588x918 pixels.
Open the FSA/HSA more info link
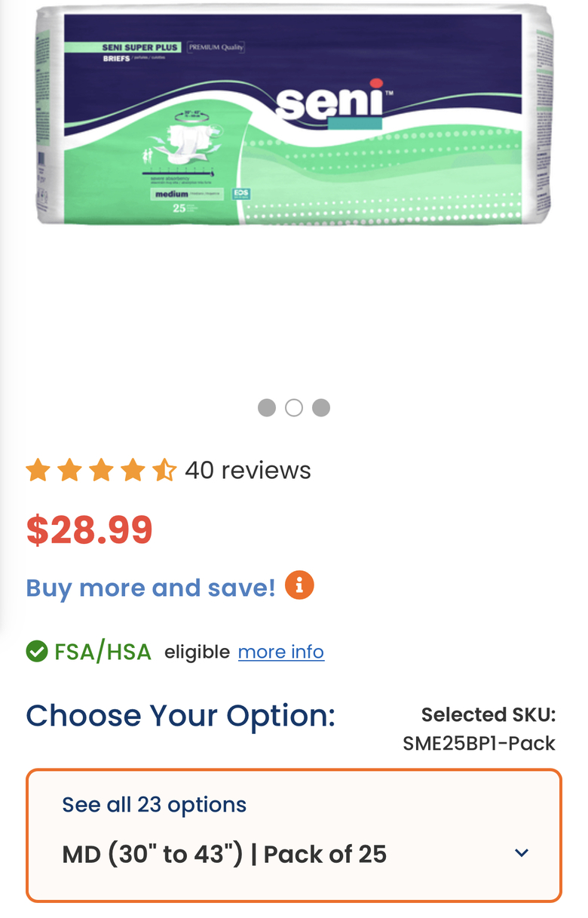(x=281, y=652)
